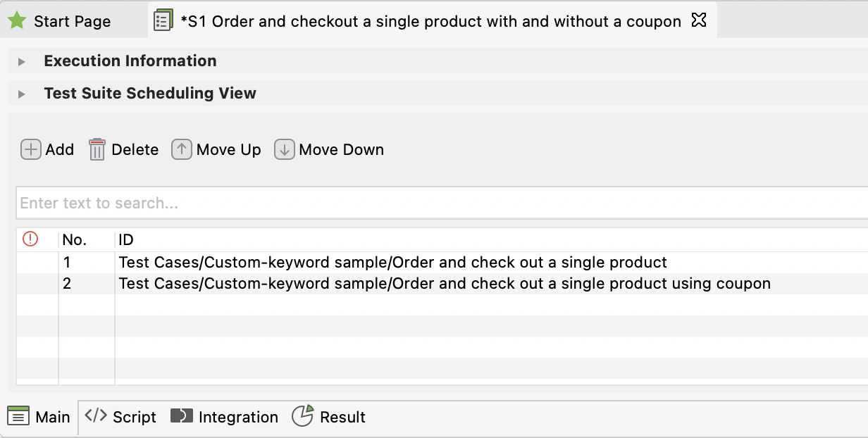Click the Add icon to insert a test case

point(30,149)
